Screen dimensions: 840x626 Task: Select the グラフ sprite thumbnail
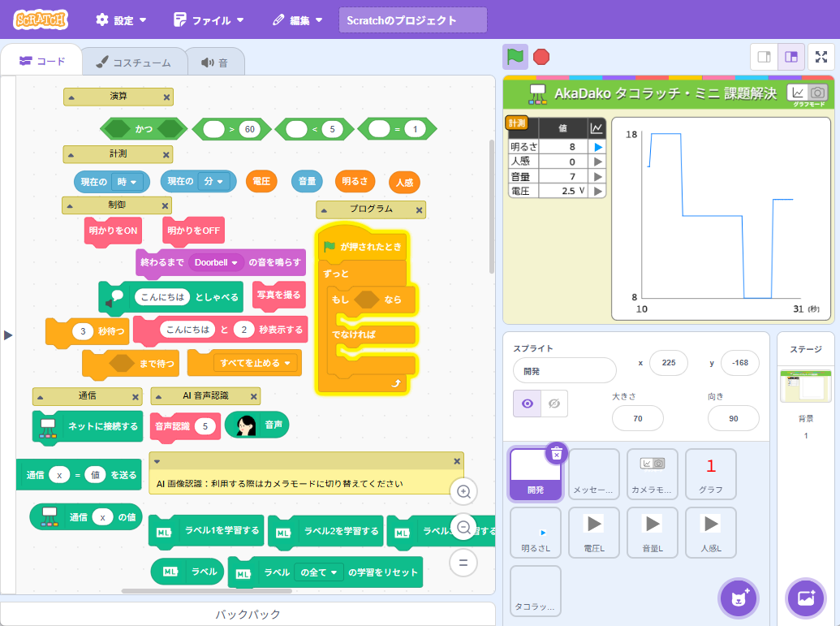tap(710, 475)
